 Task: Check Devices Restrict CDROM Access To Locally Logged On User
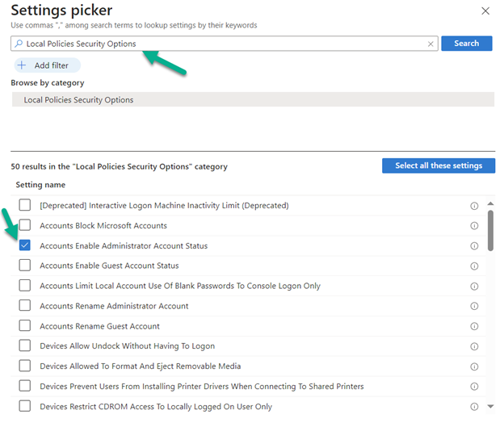25,406
